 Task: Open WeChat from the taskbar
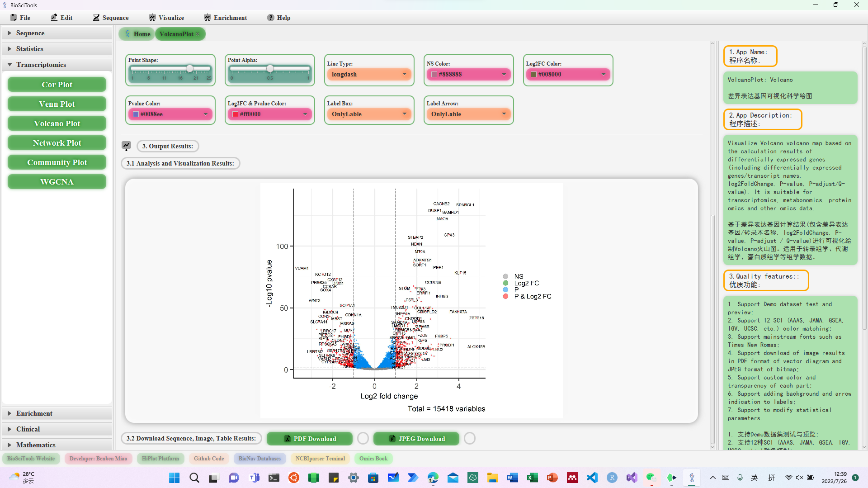[x=651, y=478]
